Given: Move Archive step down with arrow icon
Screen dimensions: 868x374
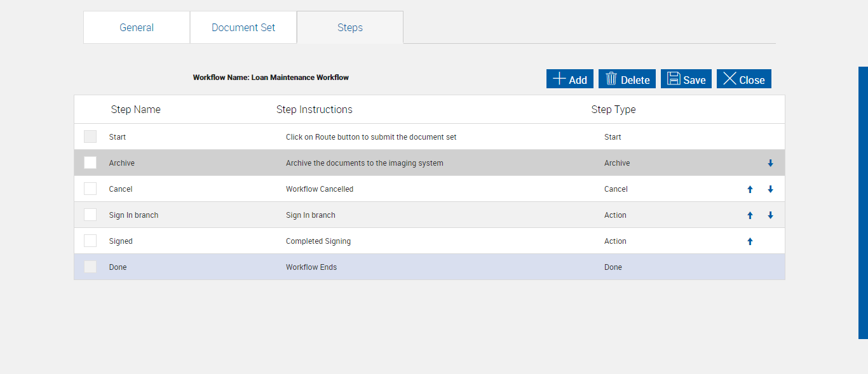Looking at the screenshot, I should click(770, 163).
